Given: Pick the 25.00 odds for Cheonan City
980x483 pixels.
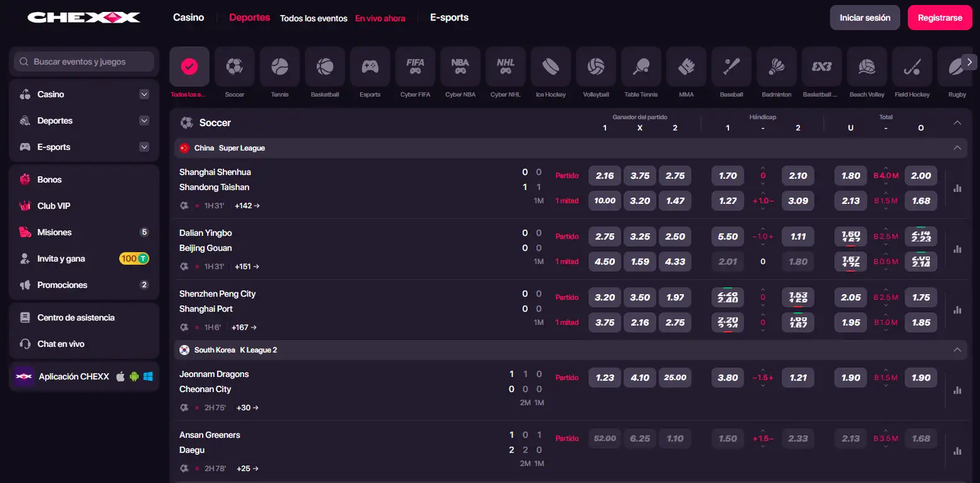Looking at the screenshot, I should [675, 378].
